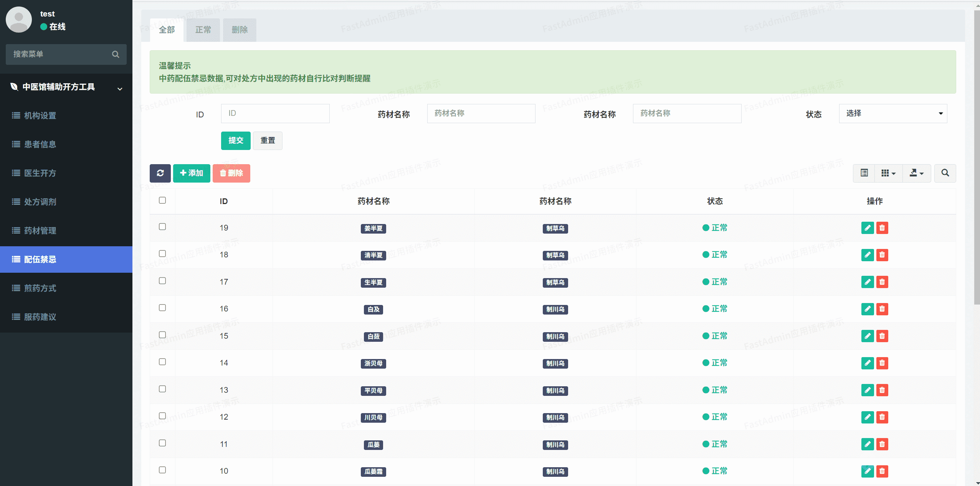
Task: Click the 添加 button
Action: point(192,173)
